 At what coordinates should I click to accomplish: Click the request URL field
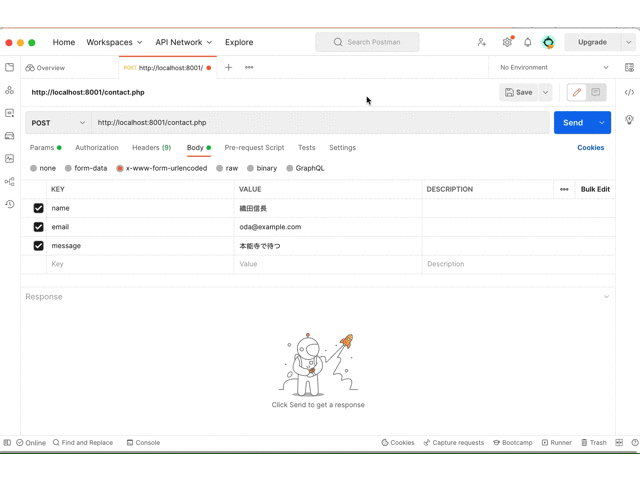tap(320, 122)
